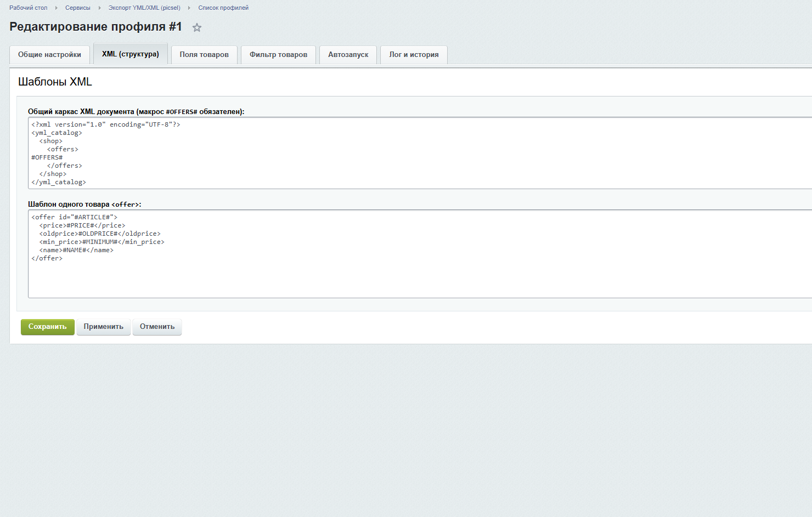812x517 pixels.
Task: Switch to Поля товаров tab
Action: (204, 55)
